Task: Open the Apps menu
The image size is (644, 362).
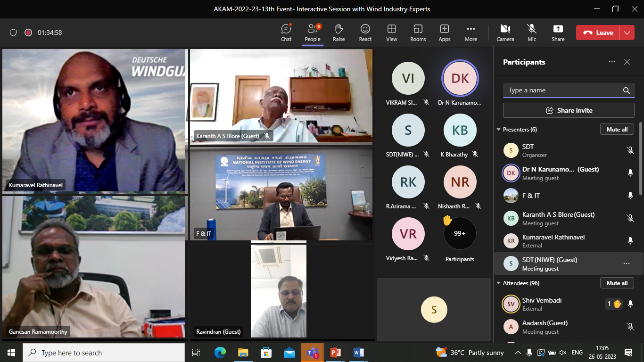Action: pyautogui.click(x=444, y=33)
